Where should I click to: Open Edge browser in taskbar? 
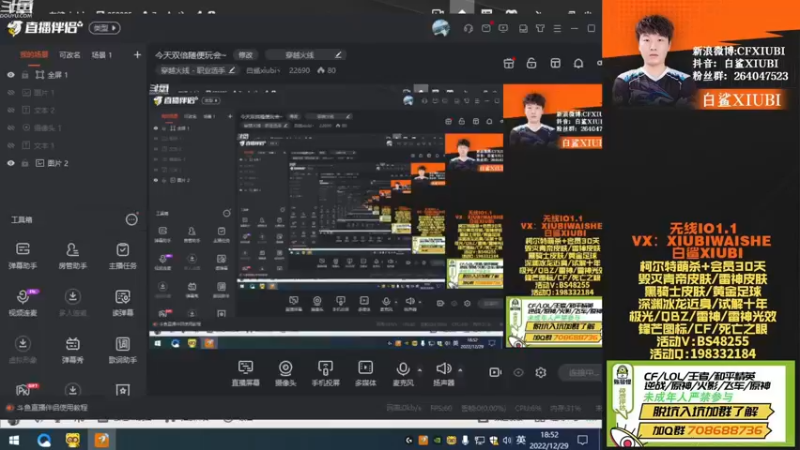[44, 440]
